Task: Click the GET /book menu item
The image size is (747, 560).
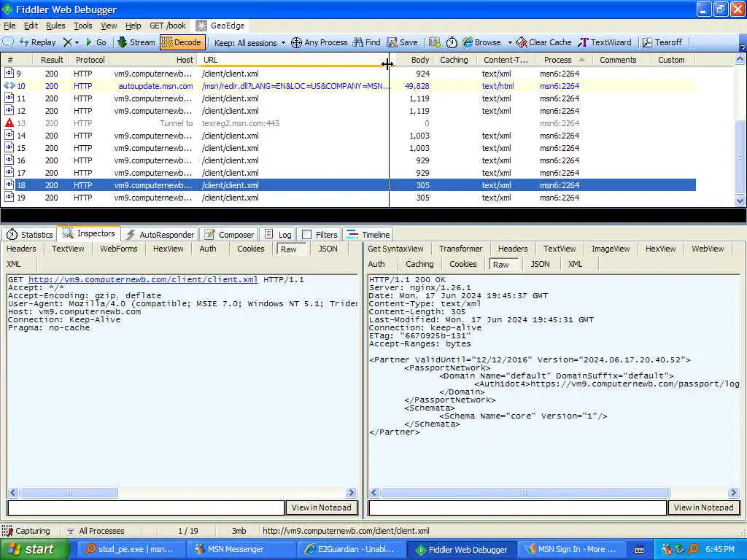Action: [x=168, y=26]
